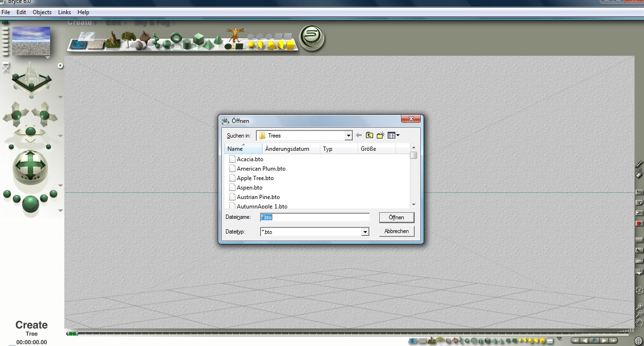Create a ground plane in the Create palette

coord(96,44)
